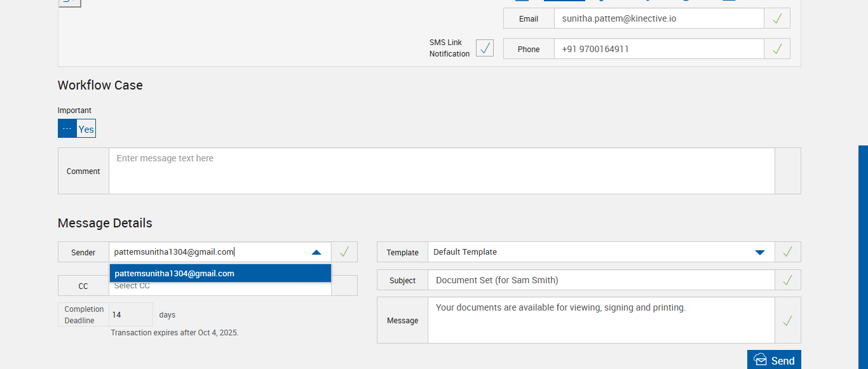Viewport: 868px width, 369px height.
Task: Click the blue vertical scrollbar
Action: click(x=863, y=254)
